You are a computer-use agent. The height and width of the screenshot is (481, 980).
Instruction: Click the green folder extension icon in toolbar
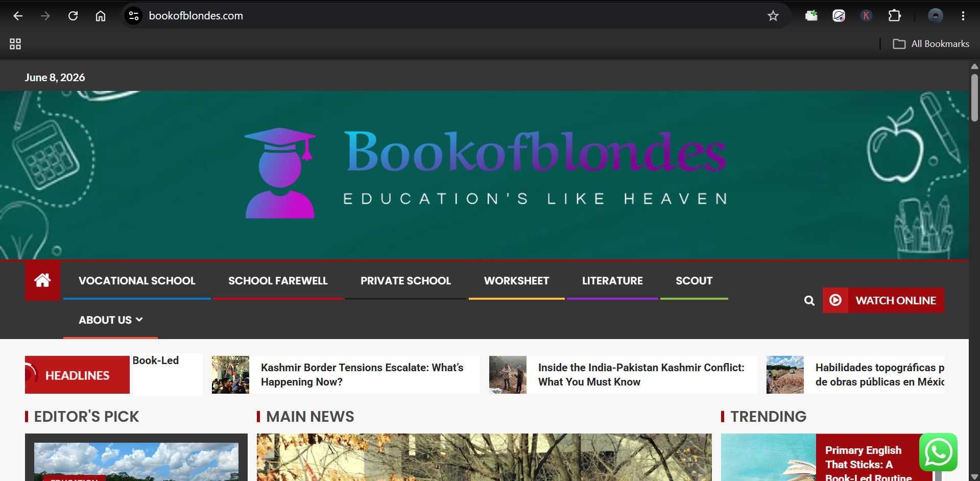tap(811, 16)
